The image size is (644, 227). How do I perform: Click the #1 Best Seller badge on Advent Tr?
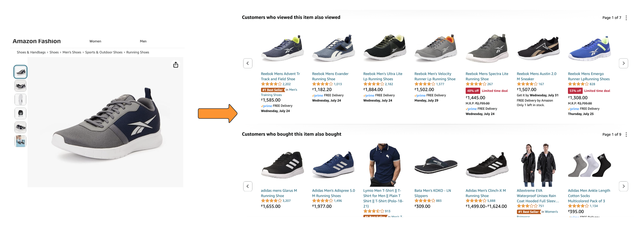tap(272, 90)
